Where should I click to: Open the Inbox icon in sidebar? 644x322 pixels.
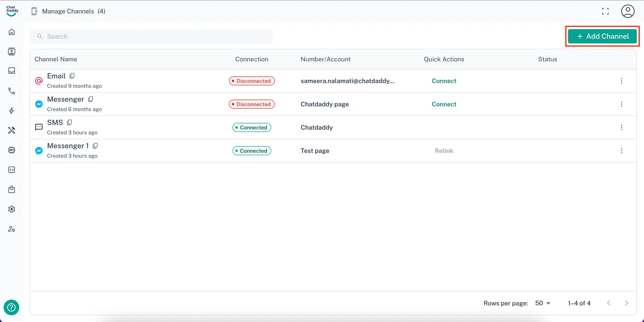pyautogui.click(x=12, y=71)
